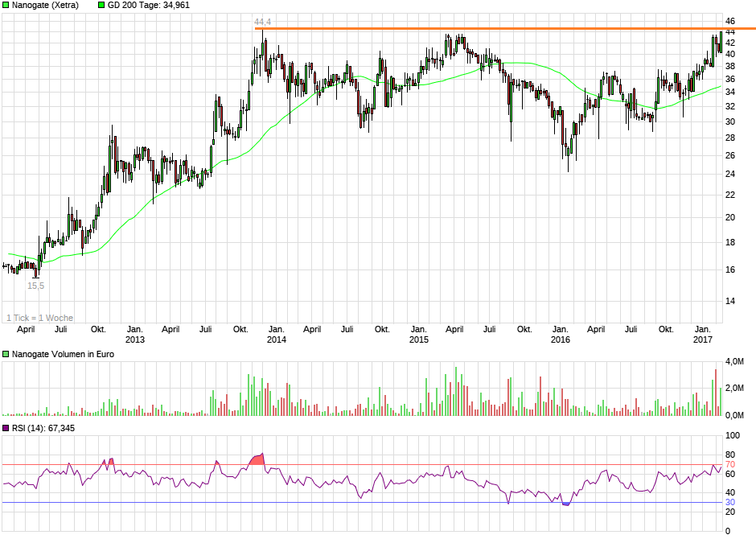756x539 pixels.
Task: Click the Nanogate Volumen in Euro legend square
Action: (6, 354)
